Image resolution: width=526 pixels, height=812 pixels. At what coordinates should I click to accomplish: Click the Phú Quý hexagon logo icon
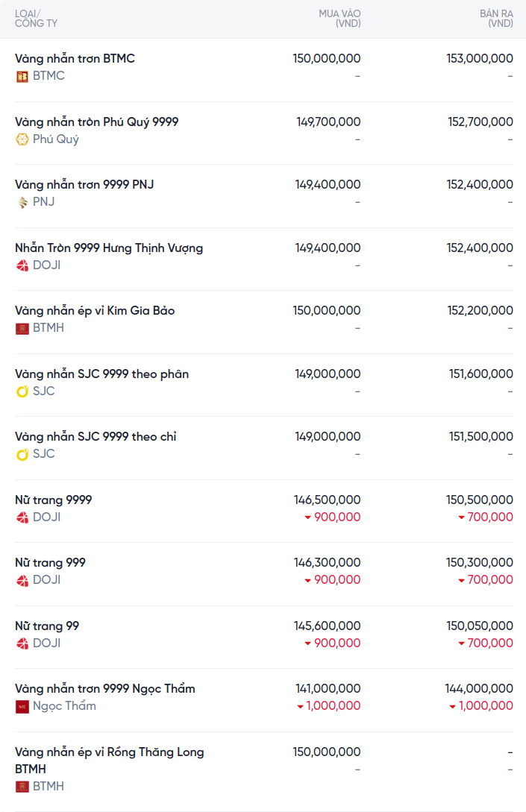coord(22,139)
